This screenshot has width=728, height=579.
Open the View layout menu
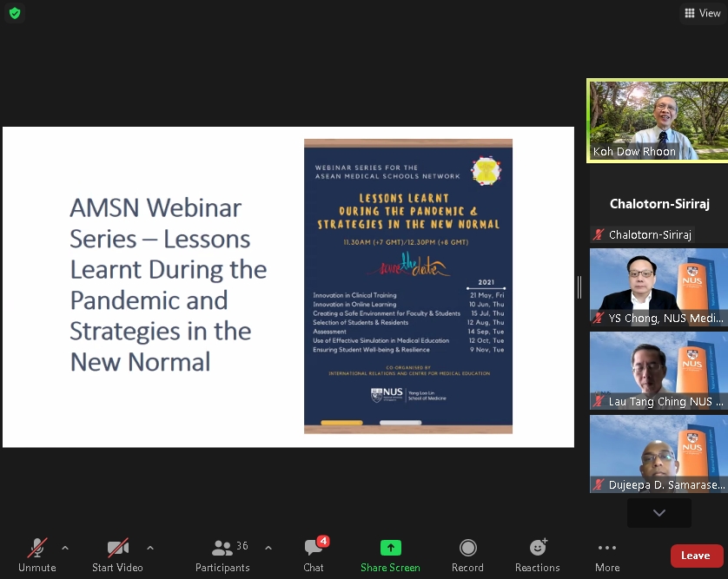(x=703, y=13)
